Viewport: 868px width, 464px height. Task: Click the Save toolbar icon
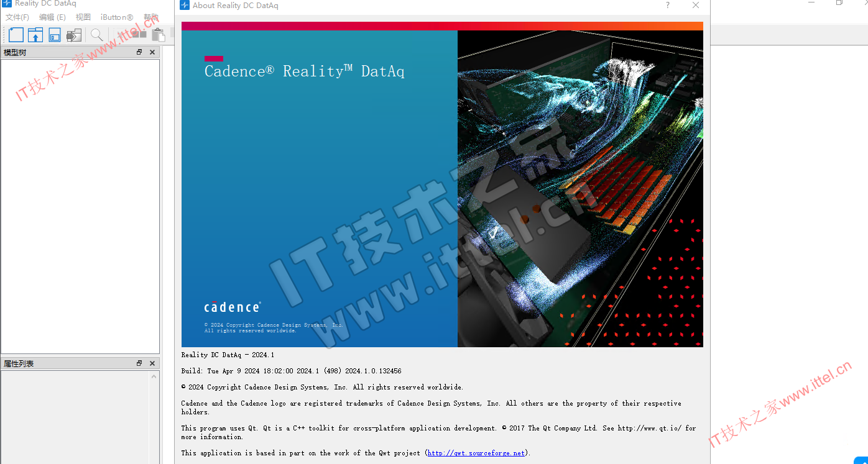[55, 35]
